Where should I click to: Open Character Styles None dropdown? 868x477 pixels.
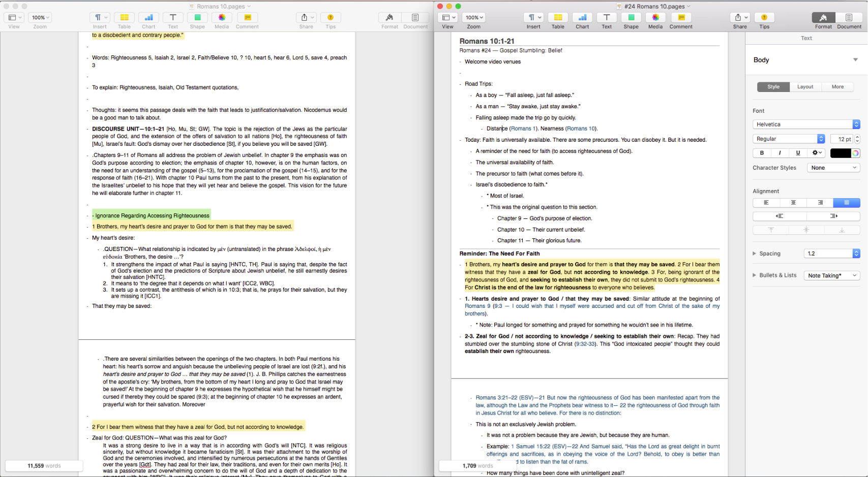click(x=833, y=168)
